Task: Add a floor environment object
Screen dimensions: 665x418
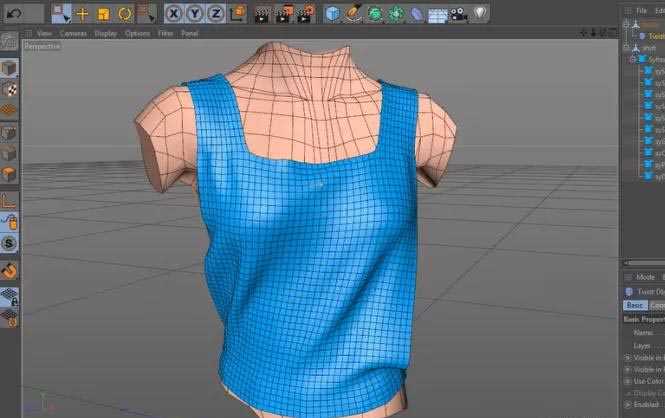Action: pyautogui.click(x=438, y=16)
